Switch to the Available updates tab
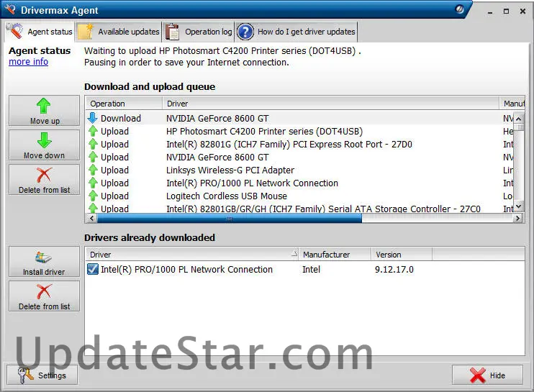The height and width of the screenshot is (392, 534). [x=119, y=32]
